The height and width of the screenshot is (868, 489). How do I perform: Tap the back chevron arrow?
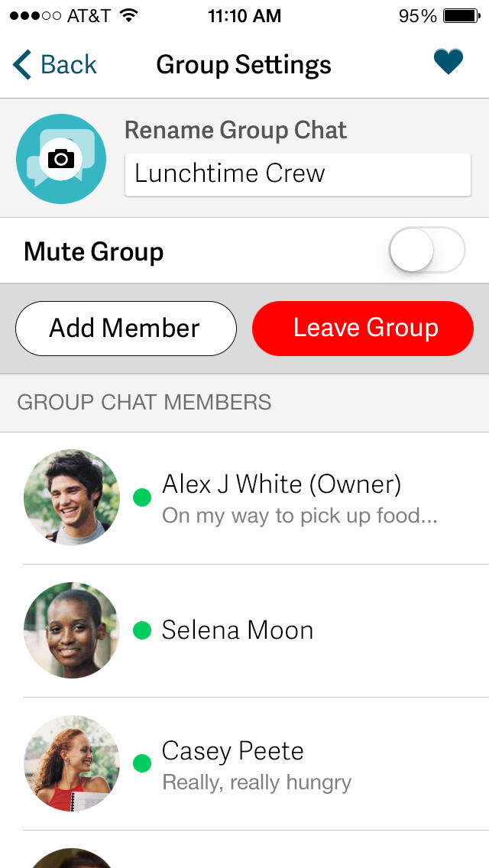tap(22, 65)
